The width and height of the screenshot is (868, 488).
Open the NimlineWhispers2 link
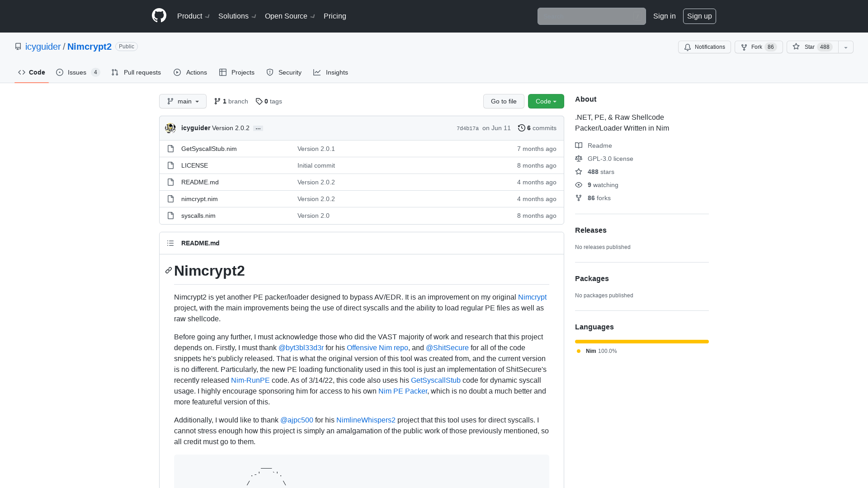[x=366, y=420]
